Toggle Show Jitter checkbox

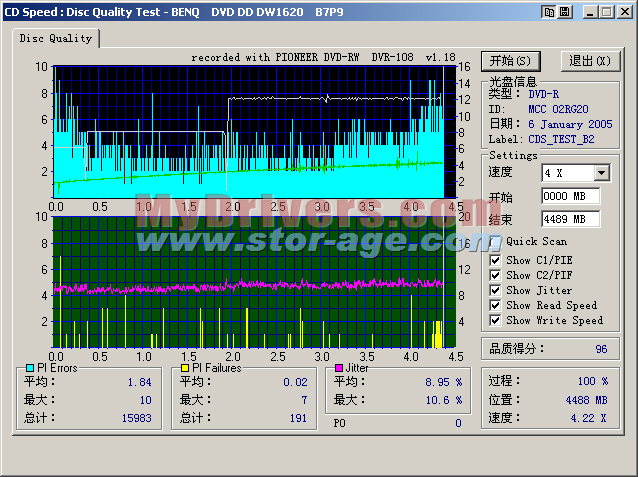pyautogui.click(x=495, y=290)
